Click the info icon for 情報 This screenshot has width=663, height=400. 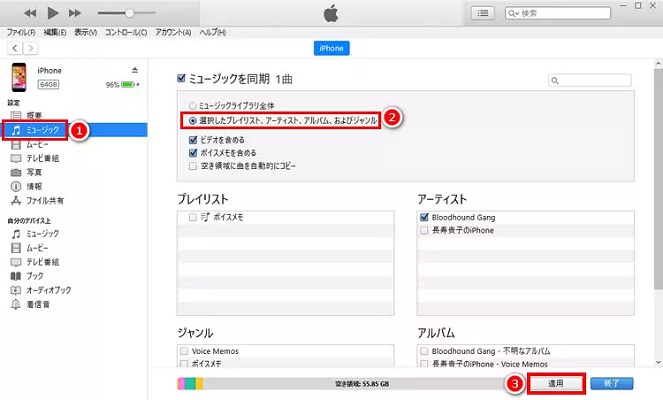point(16,186)
